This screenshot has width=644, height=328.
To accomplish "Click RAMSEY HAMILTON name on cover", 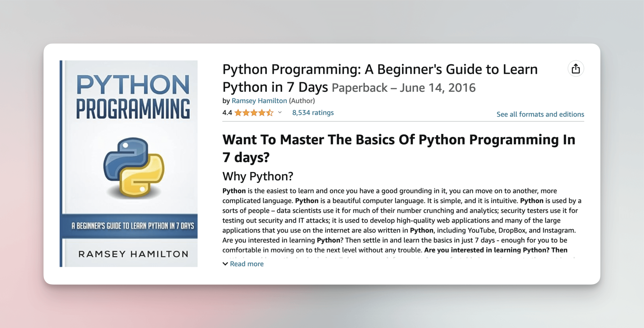I will click(x=133, y=254).
